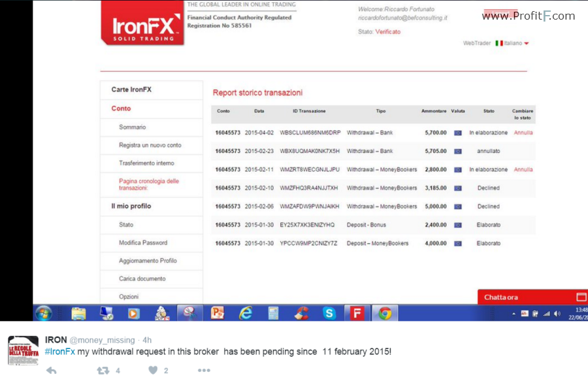Screen dimensions: 588x385
Task: Open Trasferimento interno in the sidebar
Action: [x=146, y=163]
